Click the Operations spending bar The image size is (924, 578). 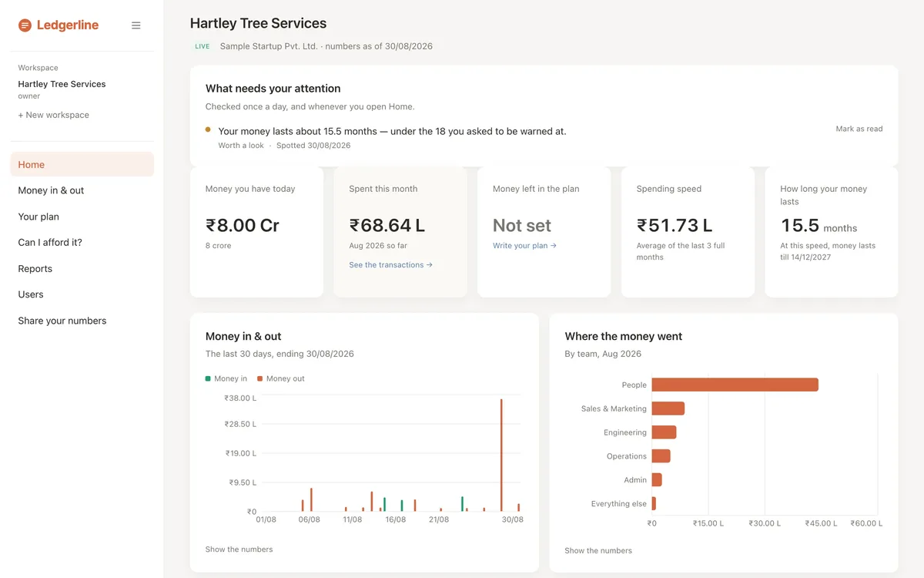pos(661,456)
